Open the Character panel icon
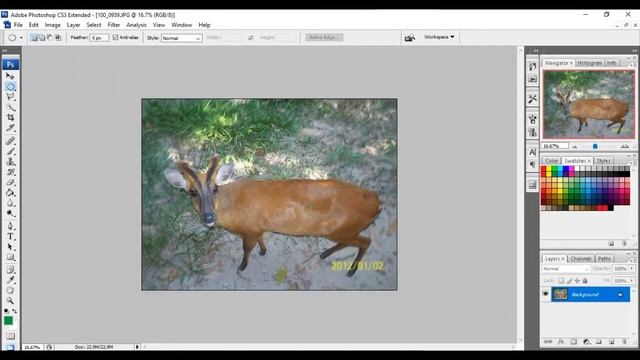The height and width of the screenshot is (360, 640). click(532, 152)
